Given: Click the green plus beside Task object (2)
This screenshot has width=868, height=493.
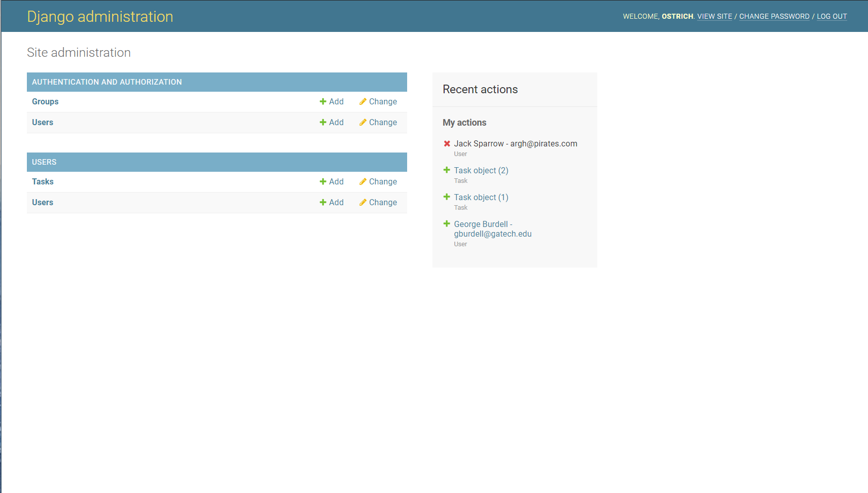Looking at the screenshot, I should coord(447,170).
